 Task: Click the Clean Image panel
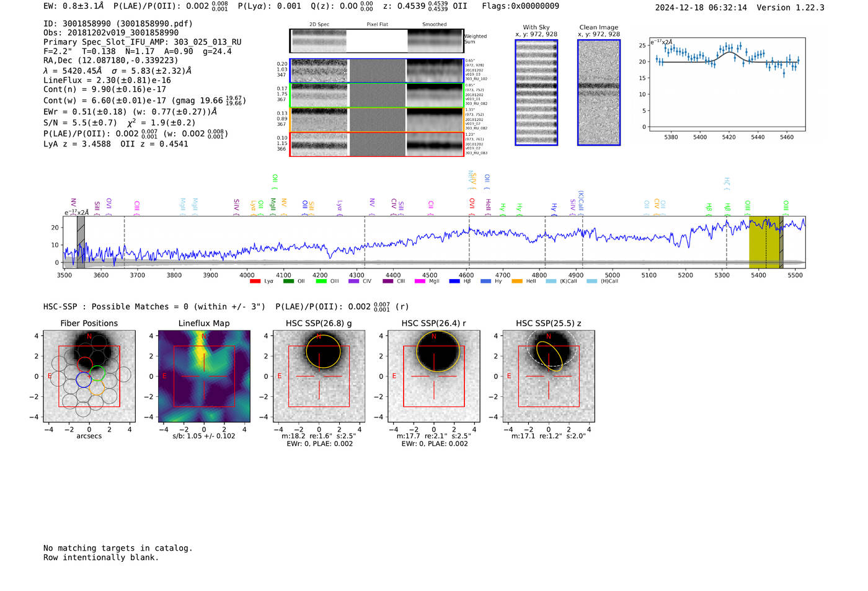599,92
